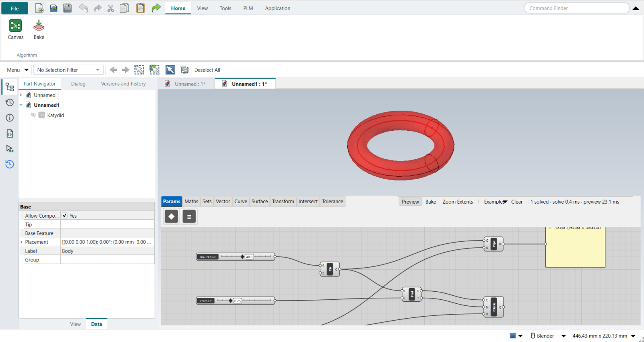The width and height of the screenshot is (644, 342).
Task: Click the Clear button
Action: 517,202
